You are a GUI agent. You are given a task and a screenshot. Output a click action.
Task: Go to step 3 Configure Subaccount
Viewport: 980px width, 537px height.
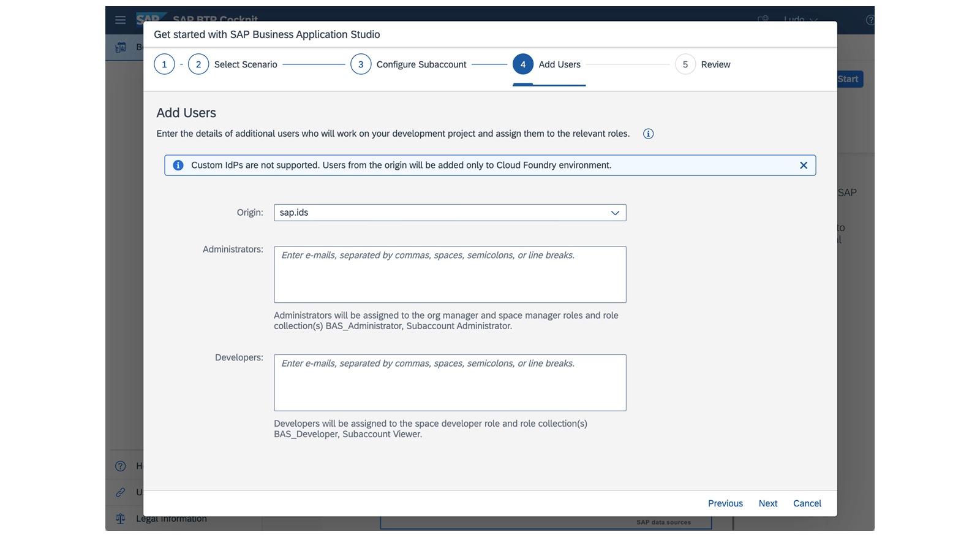[x=409, y=64]
